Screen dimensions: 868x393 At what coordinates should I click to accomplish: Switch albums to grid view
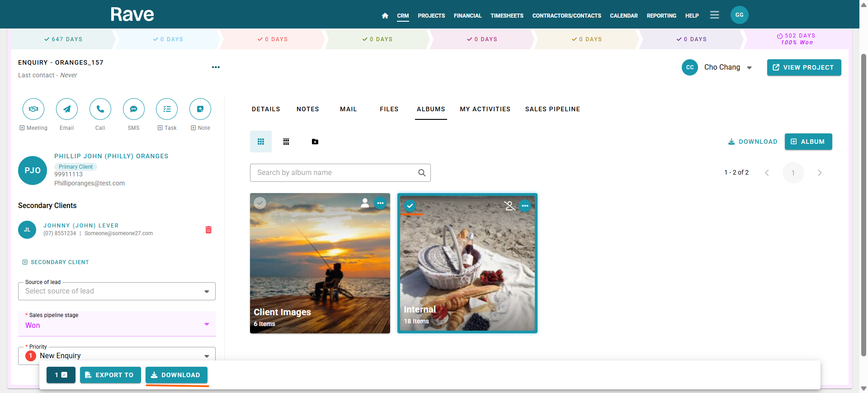click(261, 142)
